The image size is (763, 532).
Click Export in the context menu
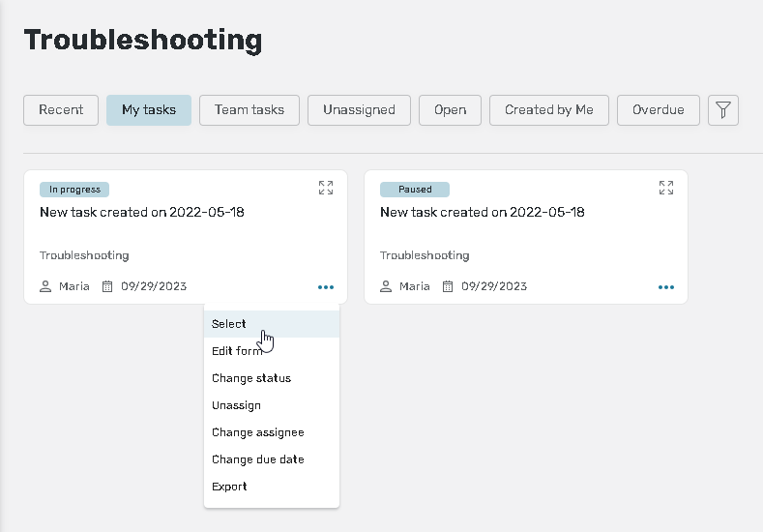[x=229, y=487]
